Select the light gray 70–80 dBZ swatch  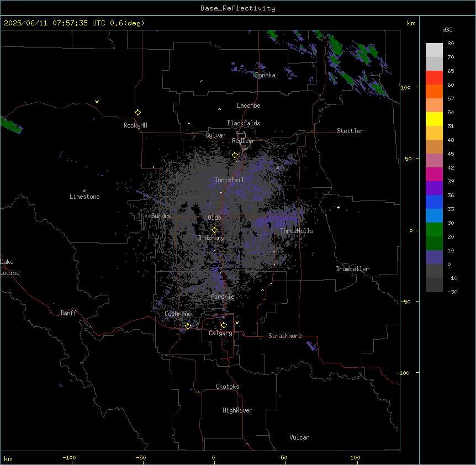(x=434, y=50)
